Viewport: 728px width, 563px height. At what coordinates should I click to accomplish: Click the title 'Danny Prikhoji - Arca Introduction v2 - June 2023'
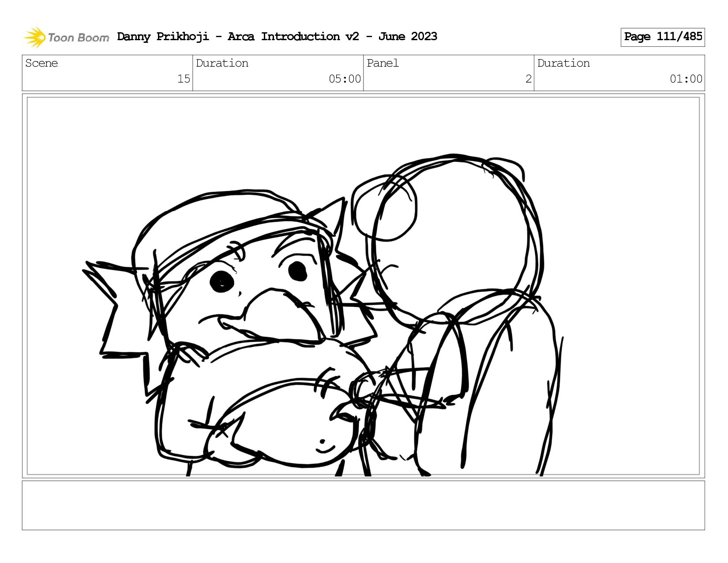click(277, 37)
